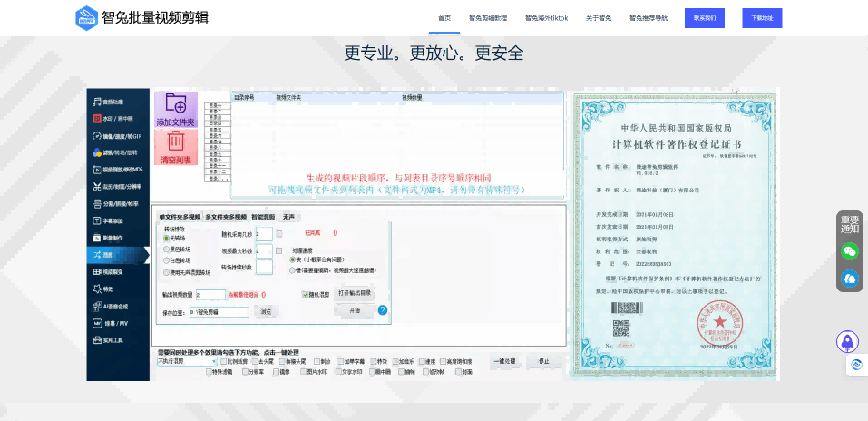The width and height of the screenshot is (868, 421).
Task: Switch to the 多文件夹多视频 tab
Action: [x=225, y=217]
